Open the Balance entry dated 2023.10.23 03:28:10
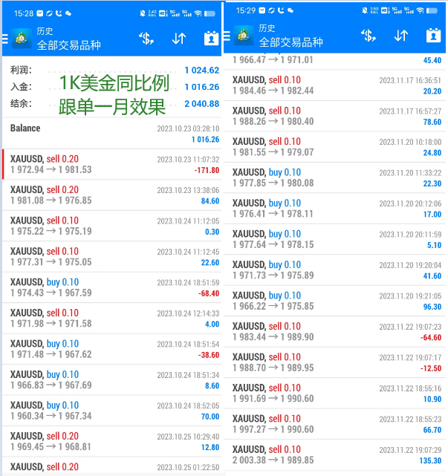This screenshot has height=476, width=448. 111,134
